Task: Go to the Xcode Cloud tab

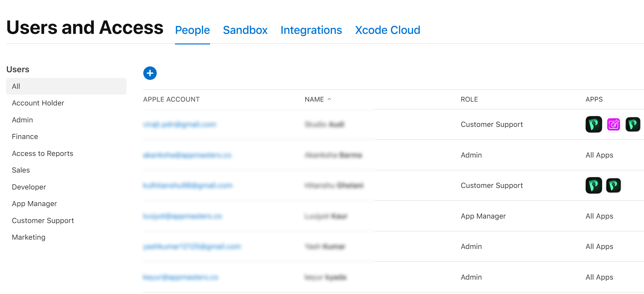Action: [x=387, y=30]
